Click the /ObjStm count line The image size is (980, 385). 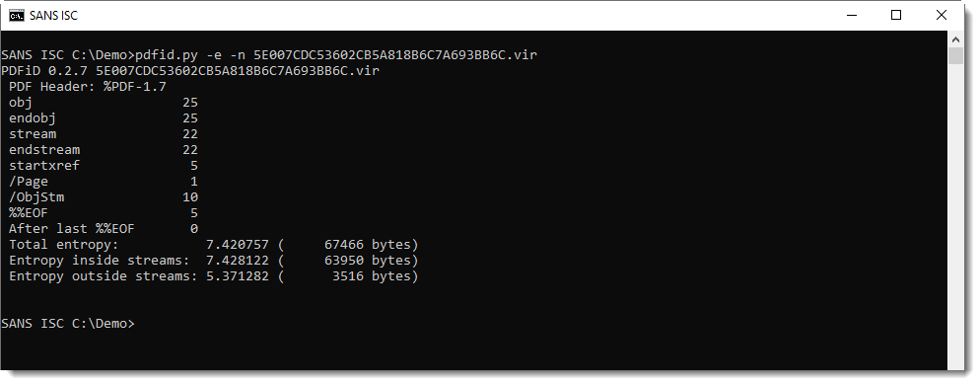pos(104,197)
